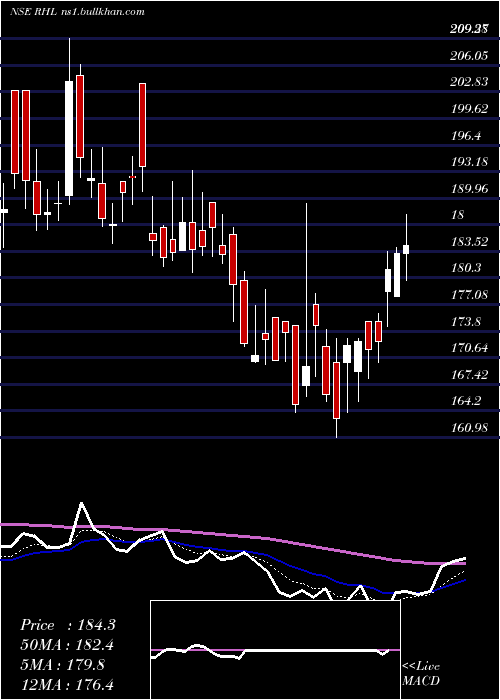Click the 164.2 price axis label
500x700 pixels.
(466, 401)
